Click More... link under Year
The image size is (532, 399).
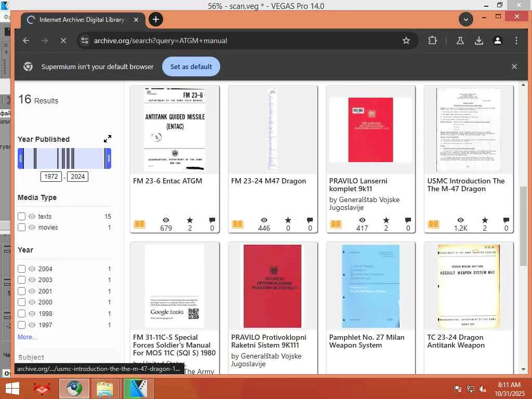tap(27, 337)
